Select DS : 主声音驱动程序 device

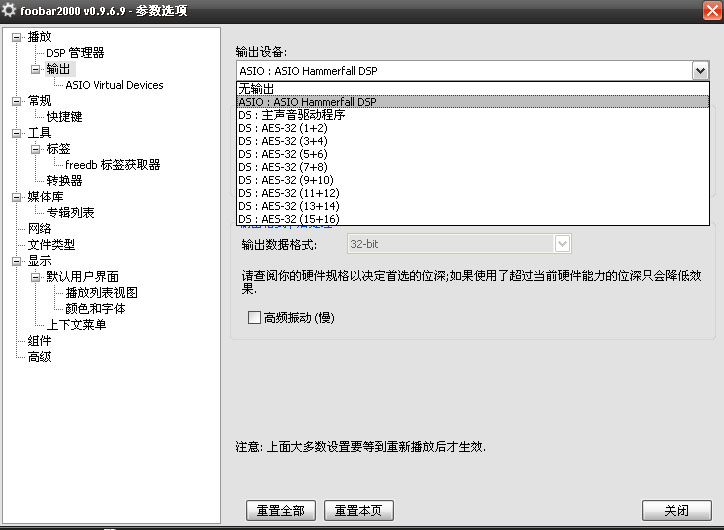click(473, 114)
